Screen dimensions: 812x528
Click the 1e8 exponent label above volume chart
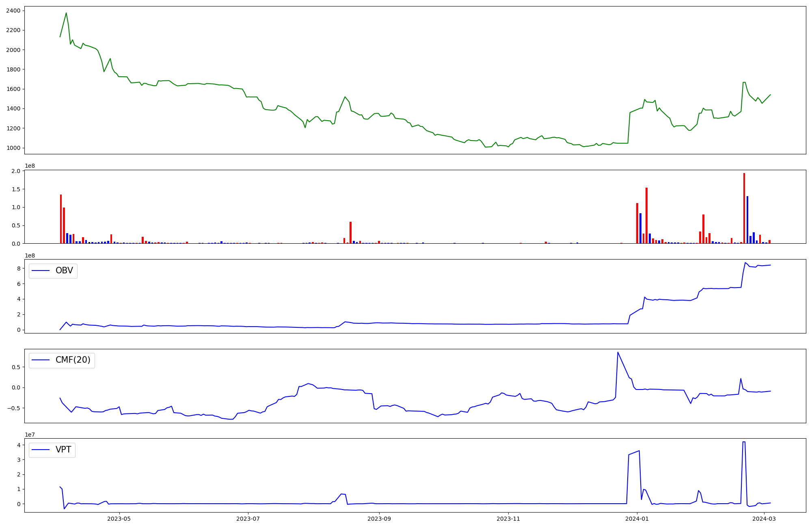pyautogui.click(x=30, y=166)
